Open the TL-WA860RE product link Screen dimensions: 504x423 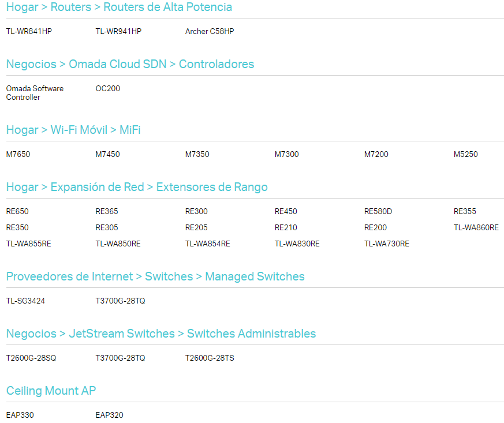476,228
